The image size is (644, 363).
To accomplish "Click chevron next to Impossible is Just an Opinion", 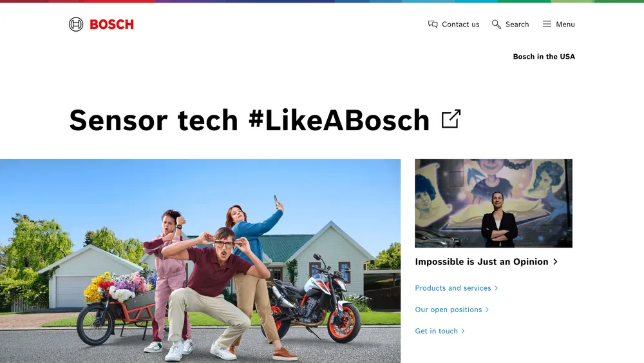I will 555,262.
